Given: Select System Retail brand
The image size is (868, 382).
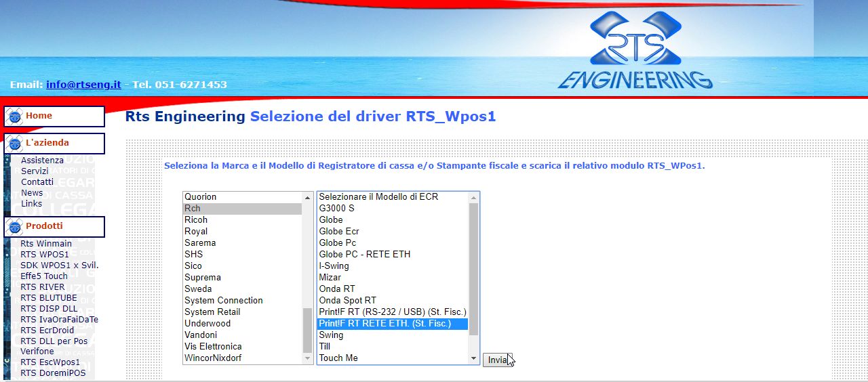Looking at the screenshot, I should click(x=242, y=312).
